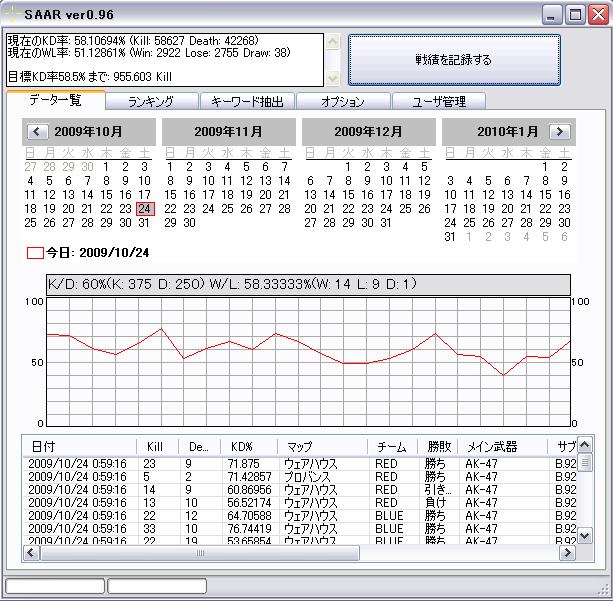613x601 pixels.
Task: Minimize the SAAR window
Action: (x=551, y=15)
